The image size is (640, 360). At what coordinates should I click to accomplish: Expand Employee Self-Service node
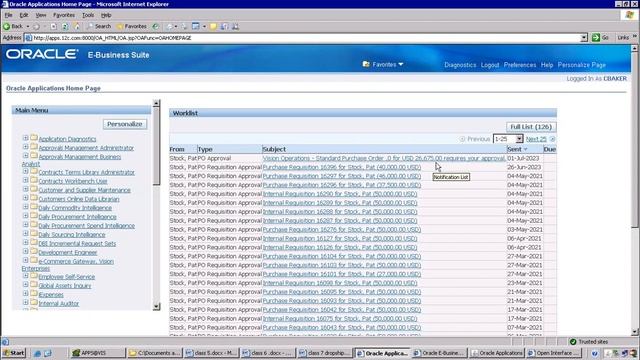click(25, 276)
